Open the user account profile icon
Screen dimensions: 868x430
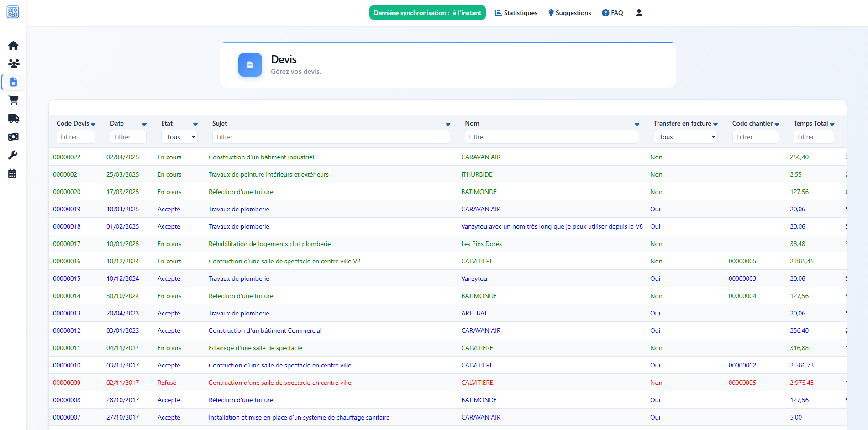coord(638,12)
